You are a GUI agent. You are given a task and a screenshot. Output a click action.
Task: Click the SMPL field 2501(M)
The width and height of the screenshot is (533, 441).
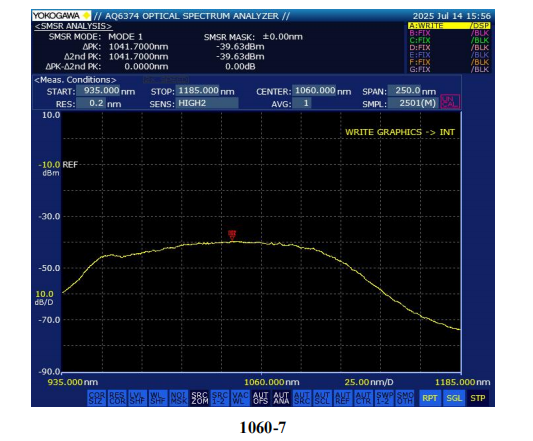pos(413,103)
